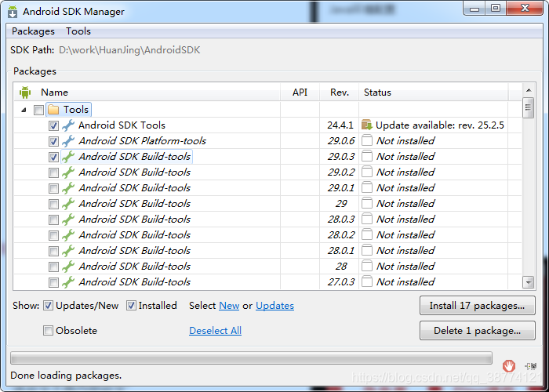Collapse the Tools folder tree
Image resolution: width=549 pixels, height=392 pixels.
(x=24, y=110)
